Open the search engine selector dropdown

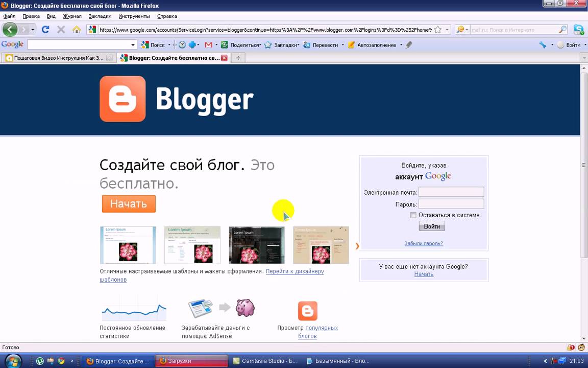462,30
